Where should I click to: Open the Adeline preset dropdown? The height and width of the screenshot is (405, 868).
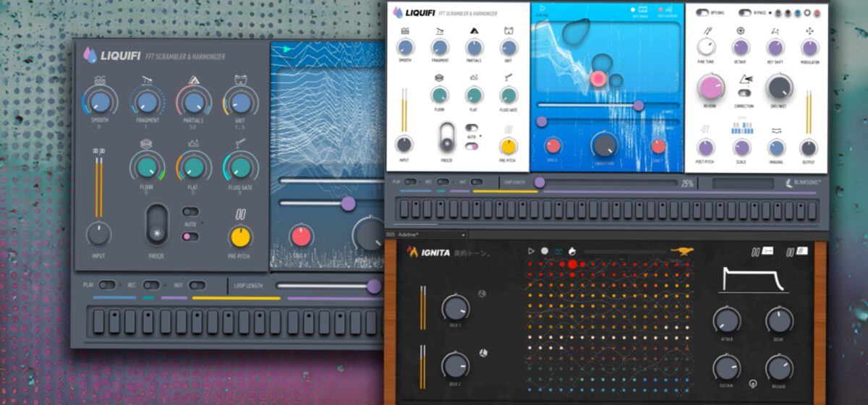(427, 235)
